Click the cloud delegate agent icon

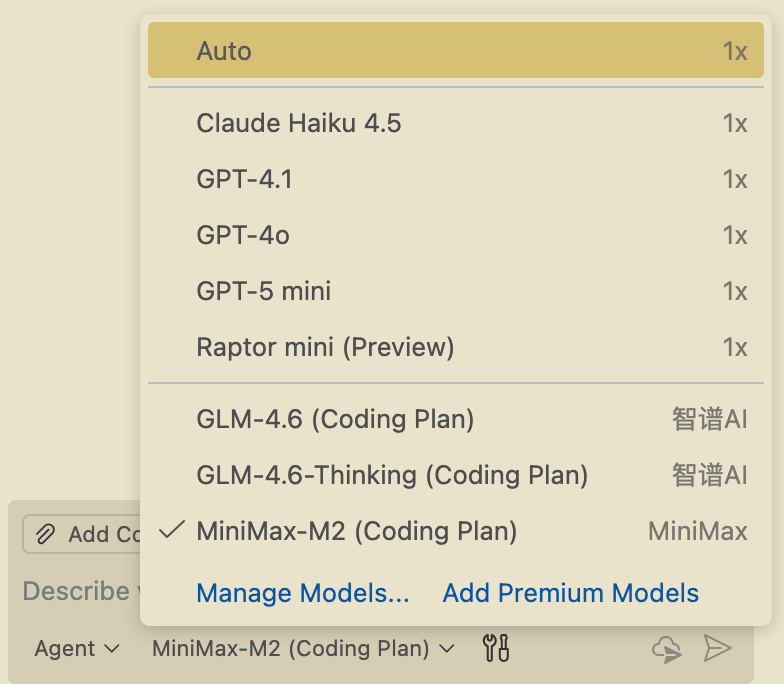pos(667,649)
